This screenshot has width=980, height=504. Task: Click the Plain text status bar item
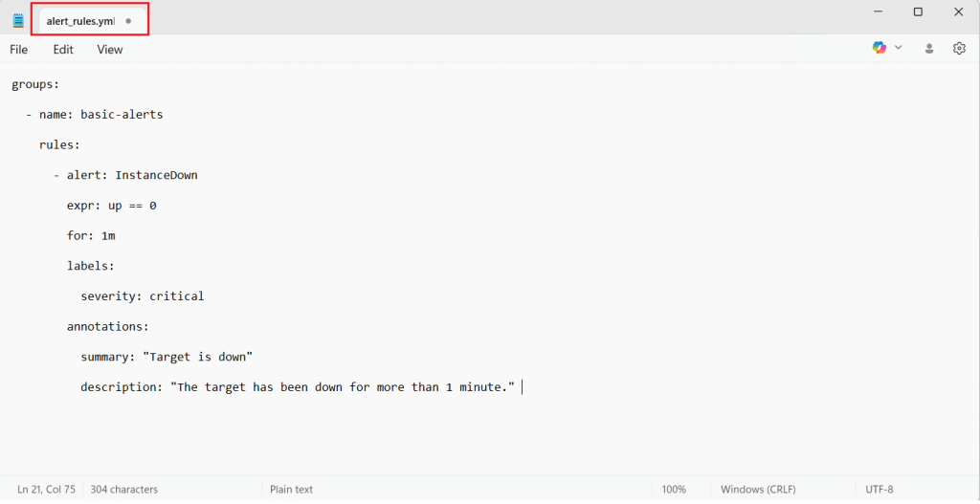(291, 489)
